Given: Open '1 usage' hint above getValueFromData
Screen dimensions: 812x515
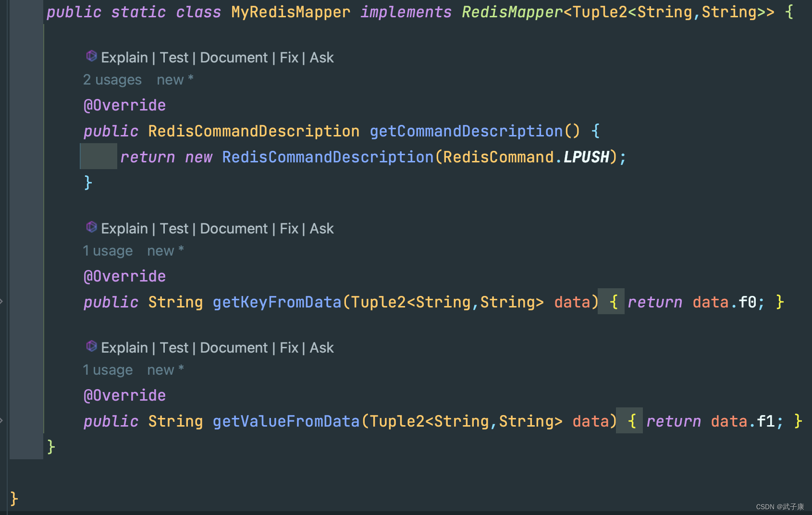Looking at the screenshot, I should (108, 370).
